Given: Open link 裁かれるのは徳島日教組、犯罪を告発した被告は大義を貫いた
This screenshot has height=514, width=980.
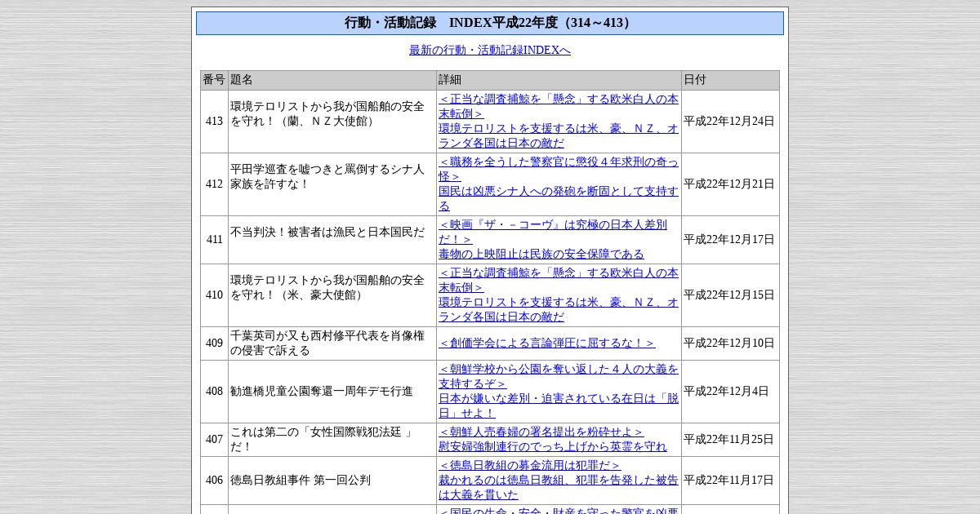Looking at the screenshot, I should [559, 487].
